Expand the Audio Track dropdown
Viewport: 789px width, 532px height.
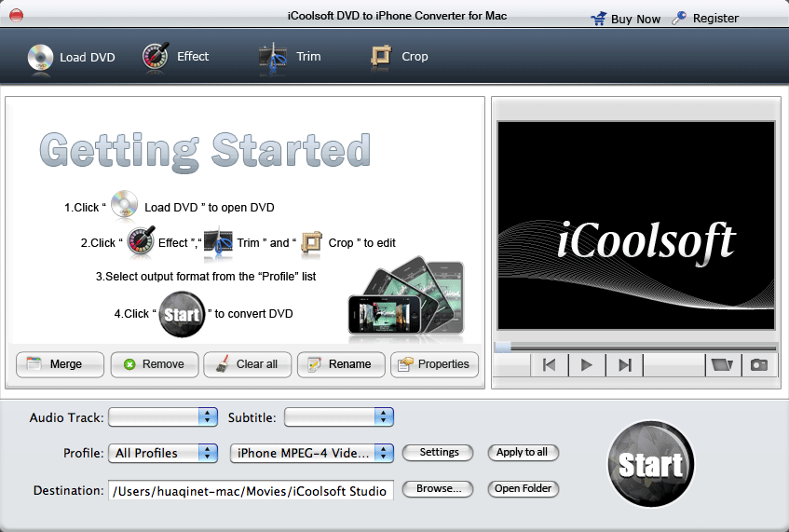click(163, 416)
